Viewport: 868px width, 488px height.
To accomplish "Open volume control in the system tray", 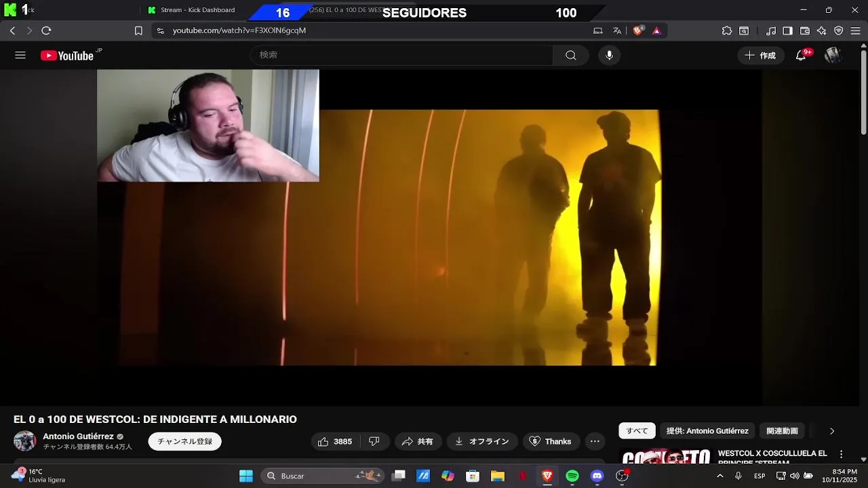I will [794, 476].
